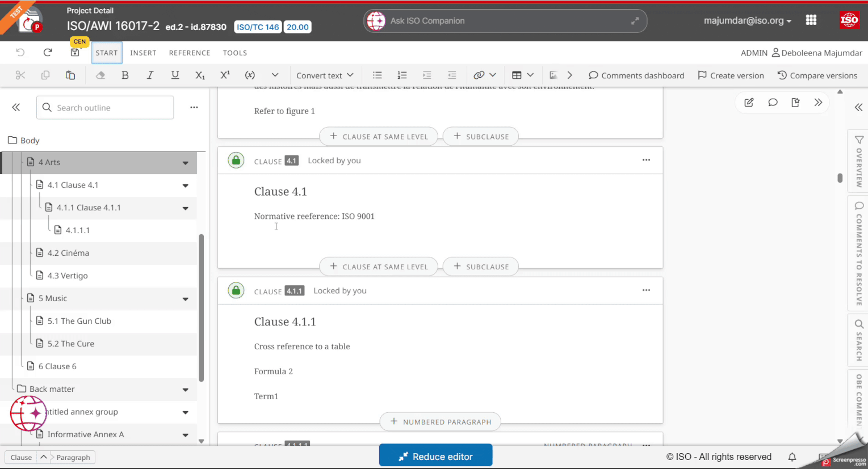The height and width of the screenshot is (469, 868).
Task: Collapse 5 Music tree node
Action: 186,299
